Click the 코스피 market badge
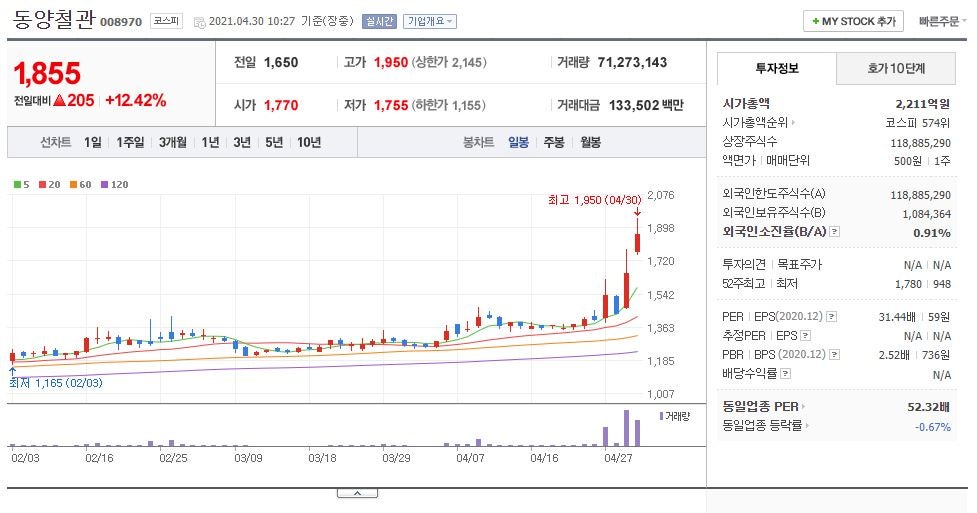Image resolution: width=977 pixels, height=513 pixels. (166, 21)
